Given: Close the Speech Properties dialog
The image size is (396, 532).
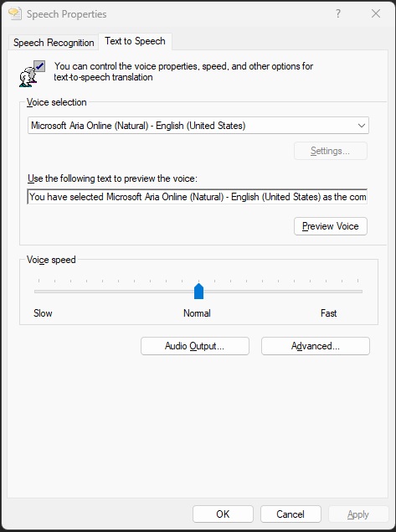Looking at the screenshot, I should [x=376, y=13].
